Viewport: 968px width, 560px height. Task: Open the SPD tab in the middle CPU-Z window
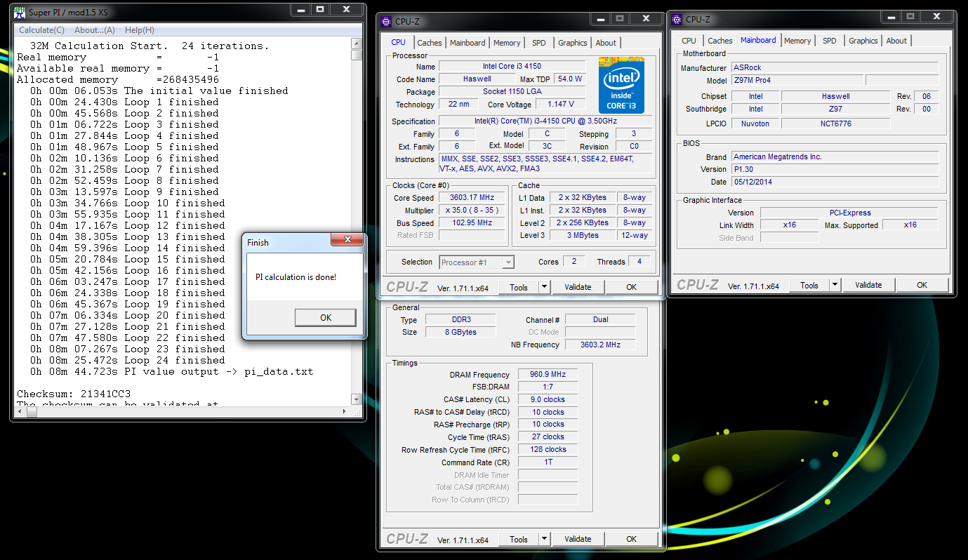539,43
